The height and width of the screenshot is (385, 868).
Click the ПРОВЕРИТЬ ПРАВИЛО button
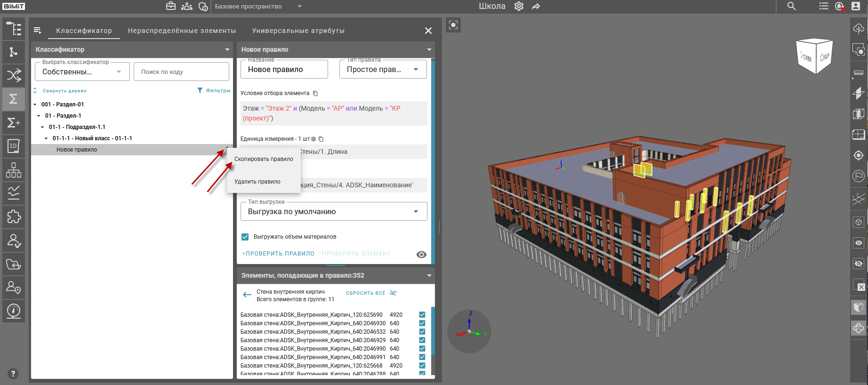tap(280, 254)
